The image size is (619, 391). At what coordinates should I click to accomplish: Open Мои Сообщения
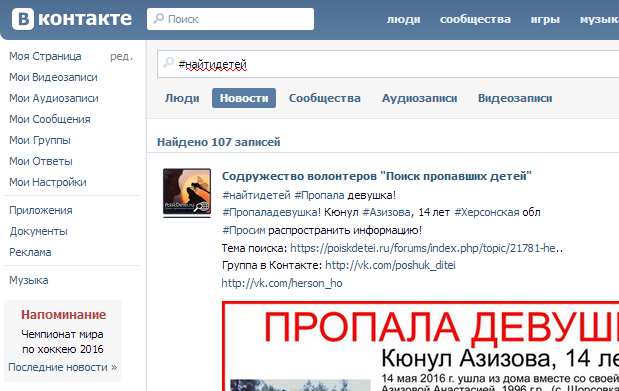(x=50, y=119)
